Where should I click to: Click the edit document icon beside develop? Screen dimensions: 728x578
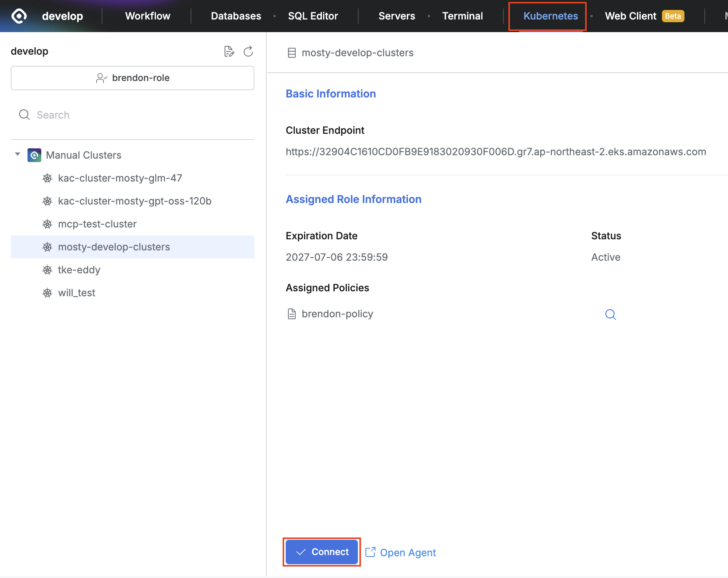point(229,51)
